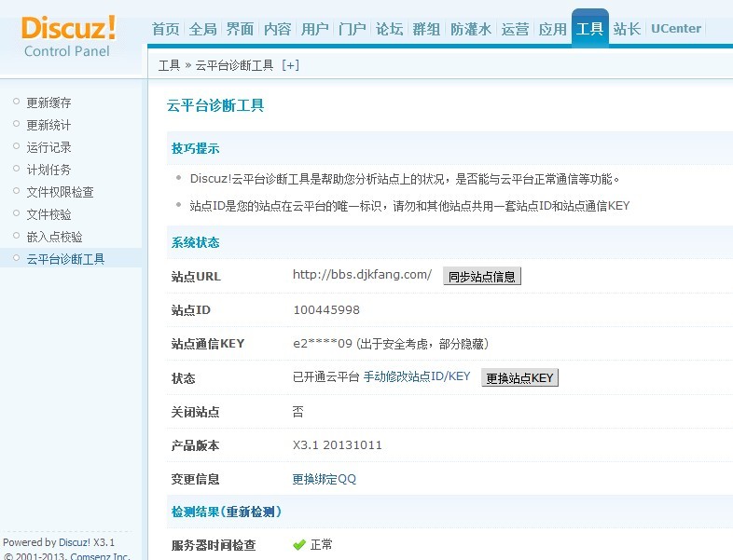This screenshot has width=733, height=560.
Task: Open 文件权限检查 in the sidebar
Action: coord(60,192)
